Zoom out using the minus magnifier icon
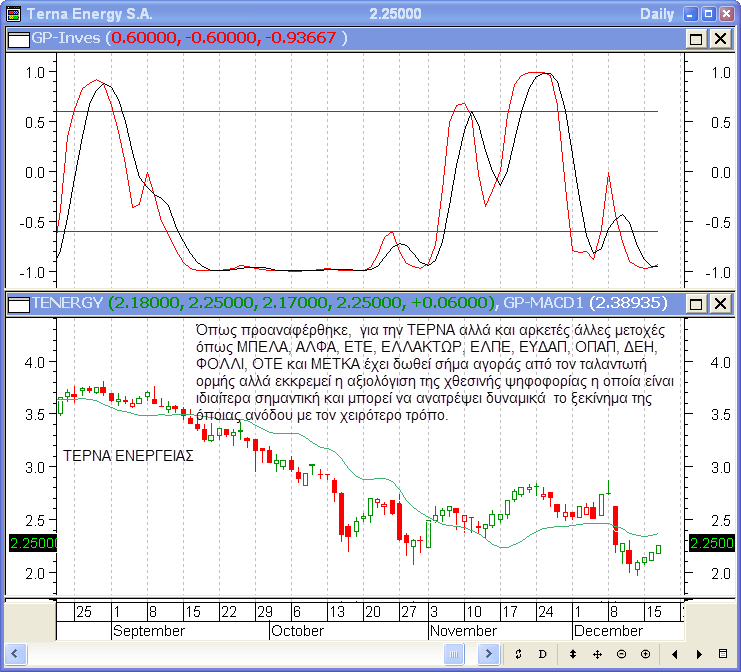Image resolution: width=741 pixels, height=672 pixels. point(621,654)
